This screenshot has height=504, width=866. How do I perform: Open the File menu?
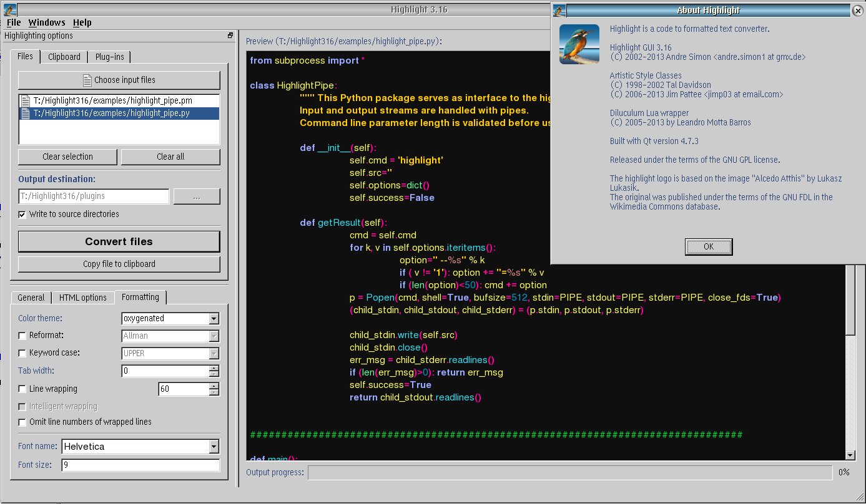[x=14, y=22]
